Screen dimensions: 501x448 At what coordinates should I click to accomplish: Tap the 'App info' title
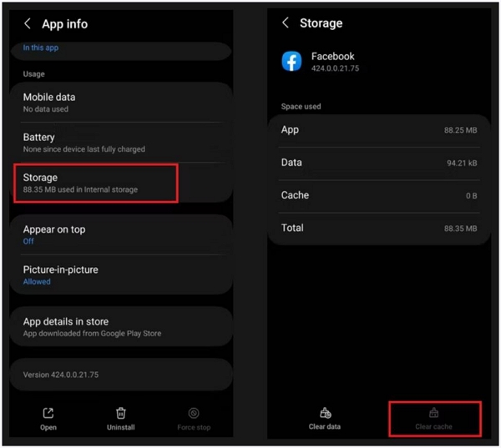tap(65, 24)
